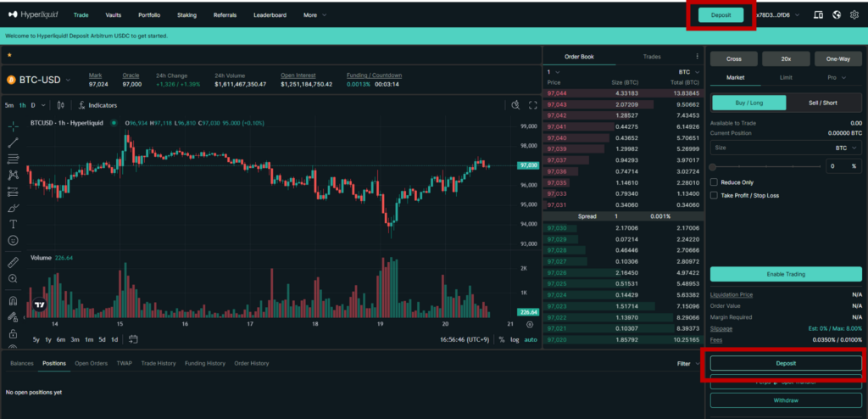The width and height of the screenshot is (868, 419).
Task: Select the crosshair cursor tool
Action: (x=14, y=126)
